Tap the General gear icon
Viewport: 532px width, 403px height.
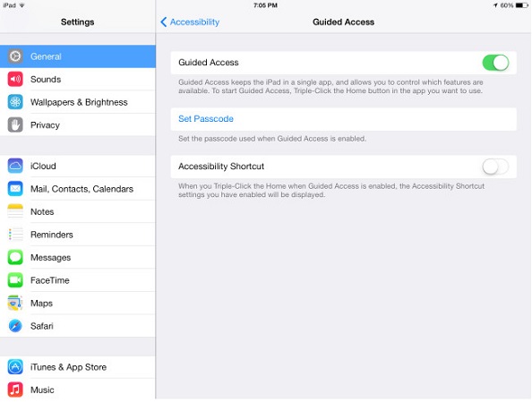15,56
